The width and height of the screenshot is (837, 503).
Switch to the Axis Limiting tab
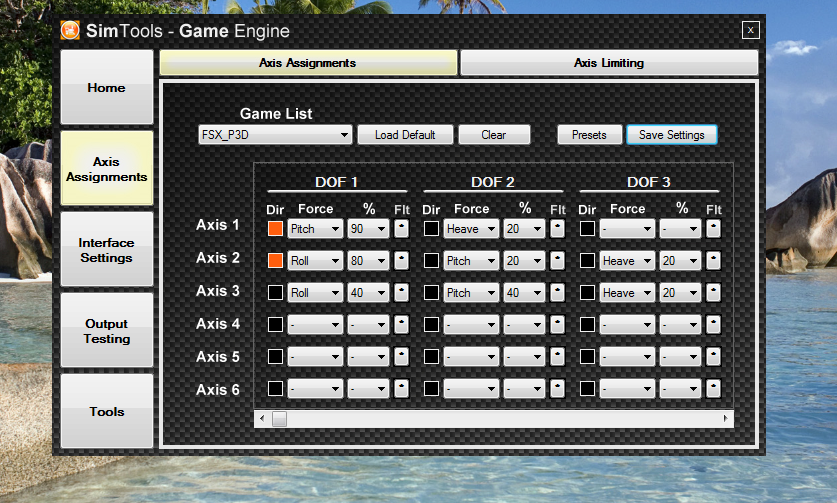tap(609, 63)
